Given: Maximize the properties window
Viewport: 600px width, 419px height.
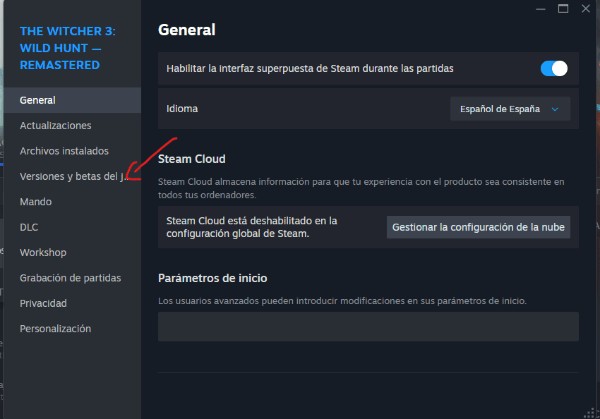Looking at the screenshot, I should click(563, 8).
